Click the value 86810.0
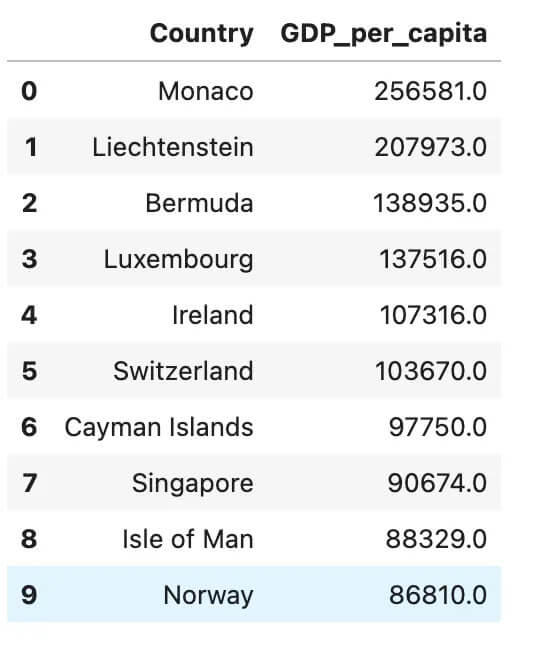The height and width of the screenshot is (648, 544). (438, 596)
